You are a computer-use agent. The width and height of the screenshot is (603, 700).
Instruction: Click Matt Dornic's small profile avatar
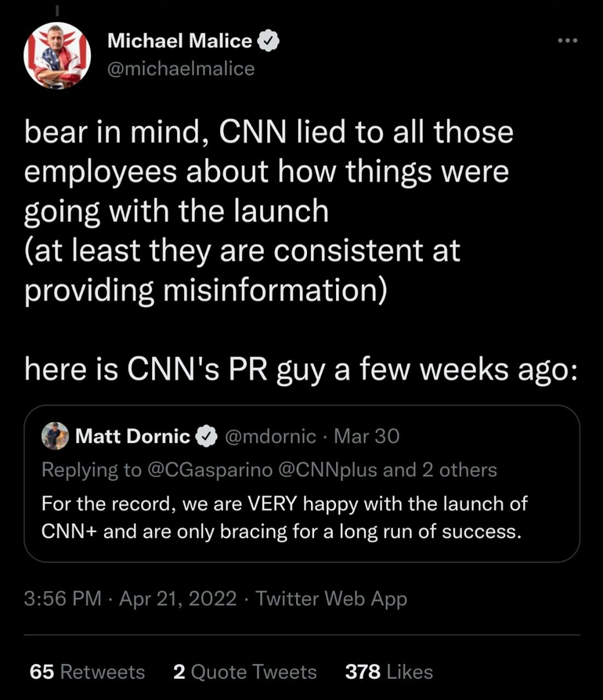pos(55,436)
